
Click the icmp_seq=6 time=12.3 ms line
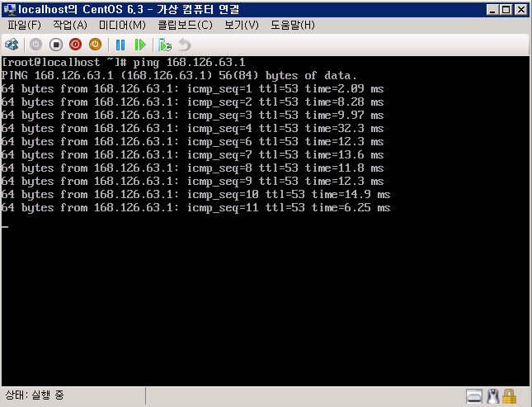coord(192,142)
